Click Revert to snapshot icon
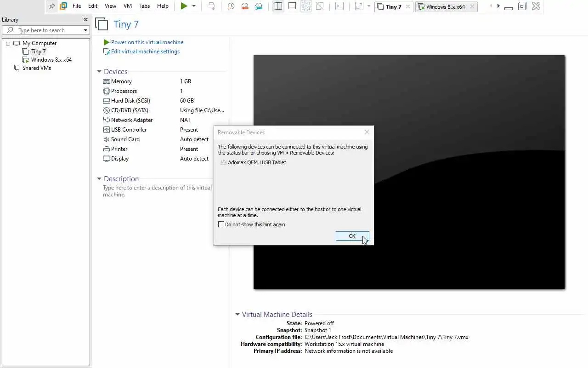 pyautogui.click(x=245, y=6)
